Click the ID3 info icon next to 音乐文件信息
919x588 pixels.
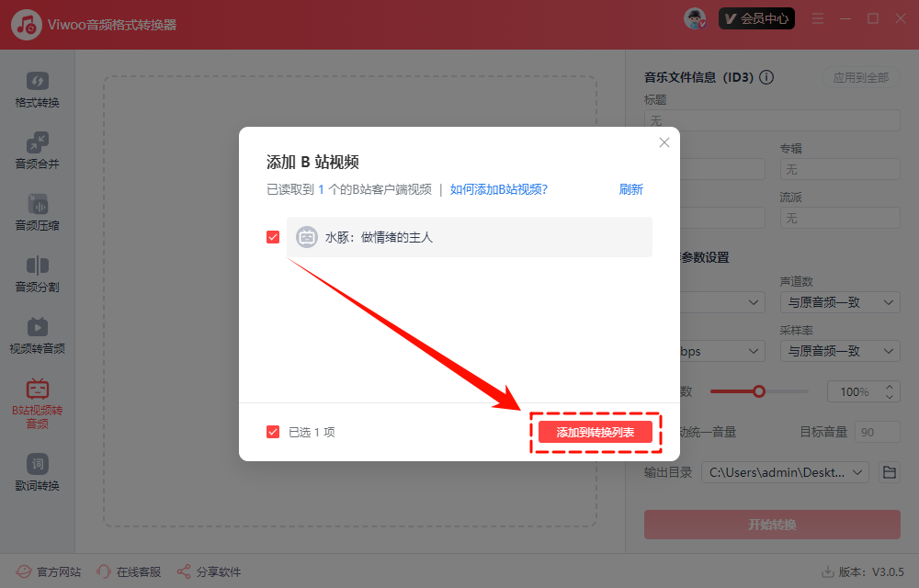tap(766, 77)
